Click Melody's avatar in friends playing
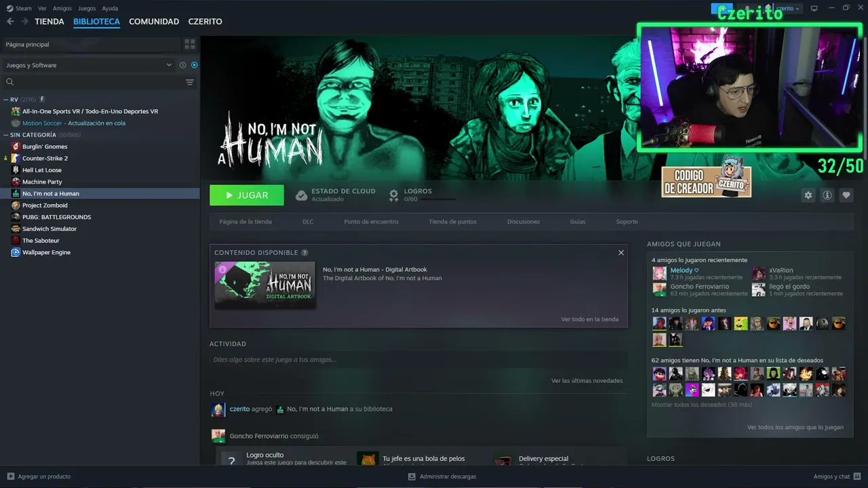Viewport: 868px width, 488px height. (x=659, y=273)
